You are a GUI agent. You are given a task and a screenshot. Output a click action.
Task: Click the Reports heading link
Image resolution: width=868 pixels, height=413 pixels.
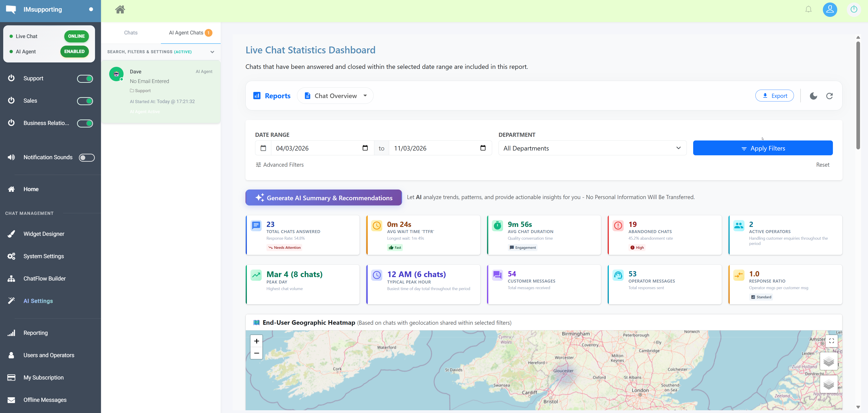(x=272, y=96)
